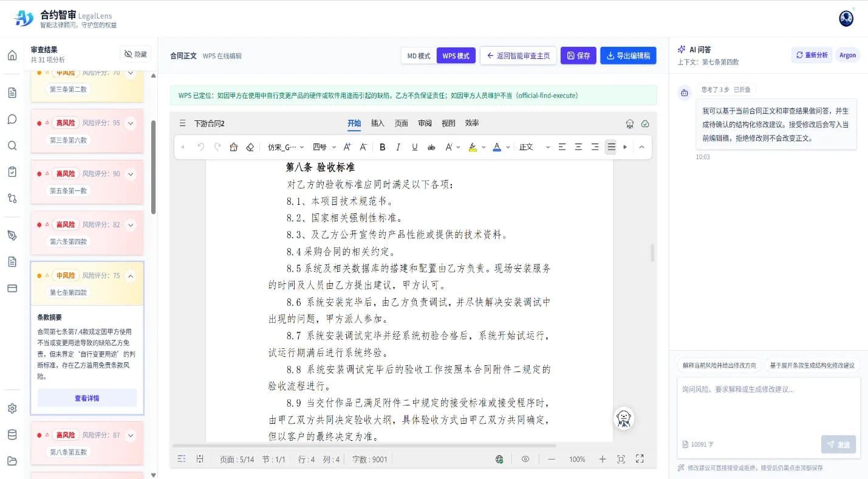Collapse the WPS toolbar with up chevron
868x479 pixels.
pyautogui.click(x=641, y=147)
